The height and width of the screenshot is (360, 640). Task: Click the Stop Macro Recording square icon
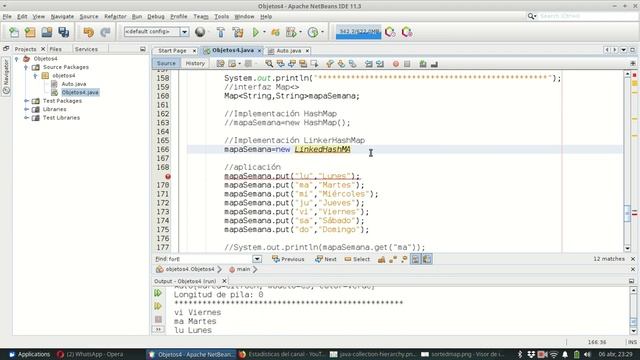[407, 64]
